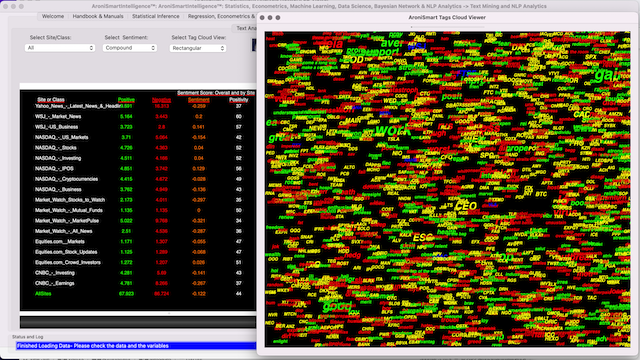
Task: Select the Market_Watch_Stocks_to_Watch row
Action: point(138,200)
